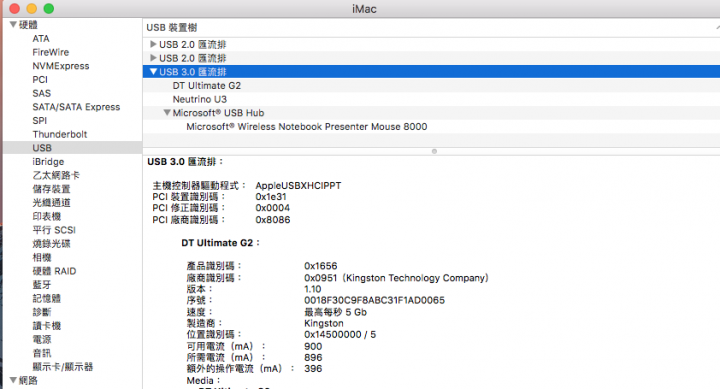720x389 pixels.
Task: Zoom the iMac window with green button
Action: 49,9
